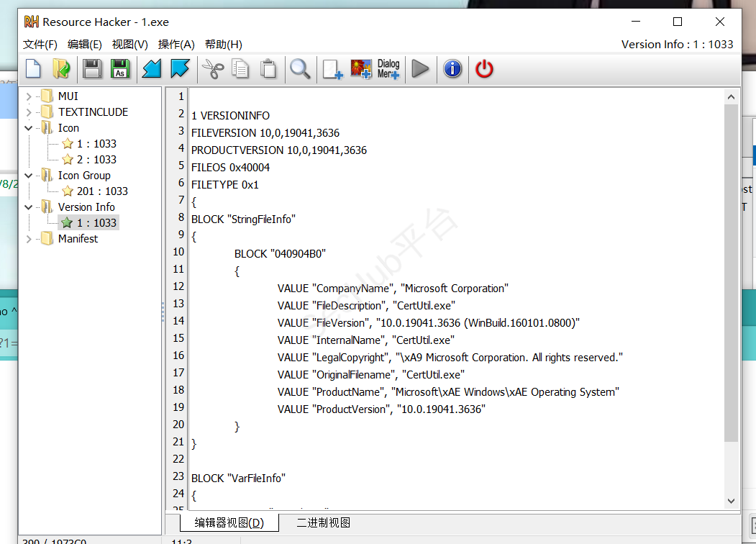Image resolution: width=756 pixels, height=544 pixels.
Task: Click the Open file folder icon
Action: click(61, 69)
